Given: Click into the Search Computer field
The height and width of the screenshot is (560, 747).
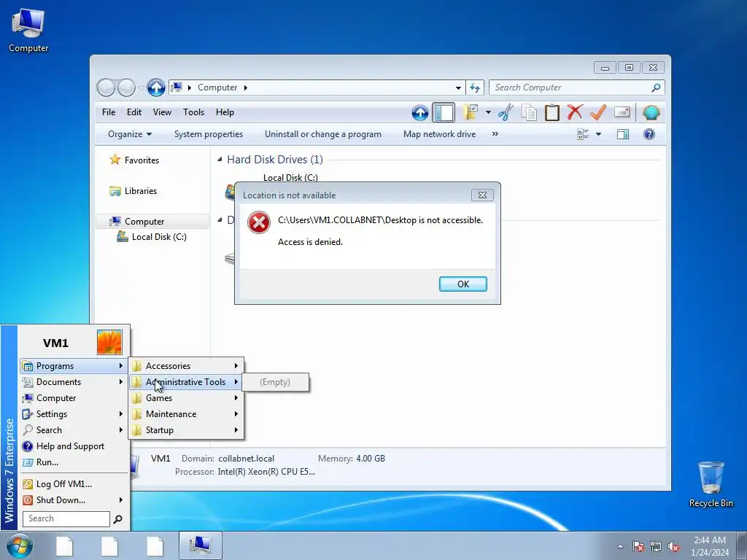Looking at the screenshot, I should 571,87.
